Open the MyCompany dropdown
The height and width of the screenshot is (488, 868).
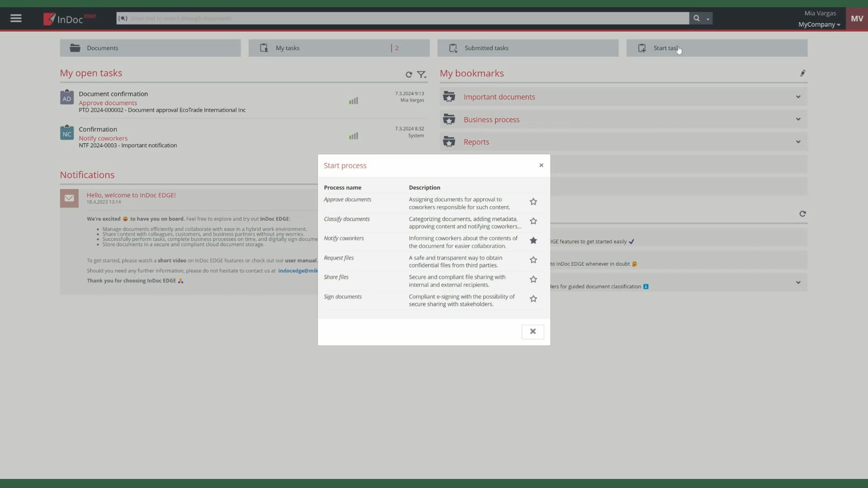pos(819,24)
